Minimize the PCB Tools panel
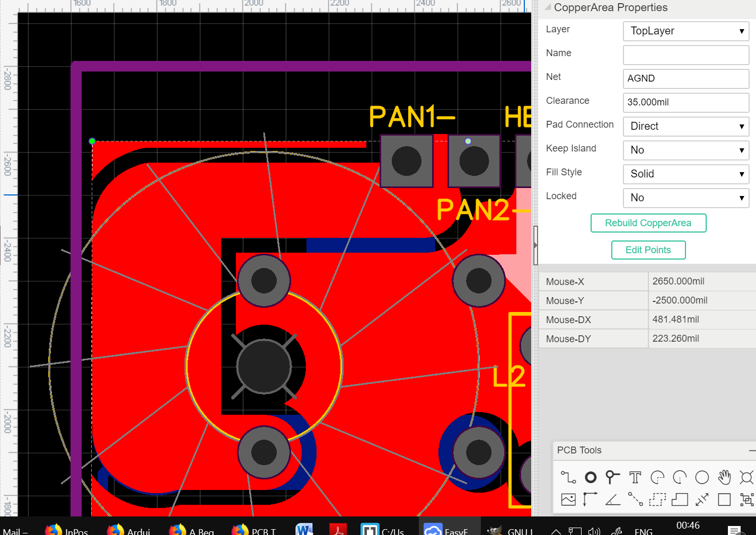The width and height of the screenshot is (756, 535). click(752, 450)
